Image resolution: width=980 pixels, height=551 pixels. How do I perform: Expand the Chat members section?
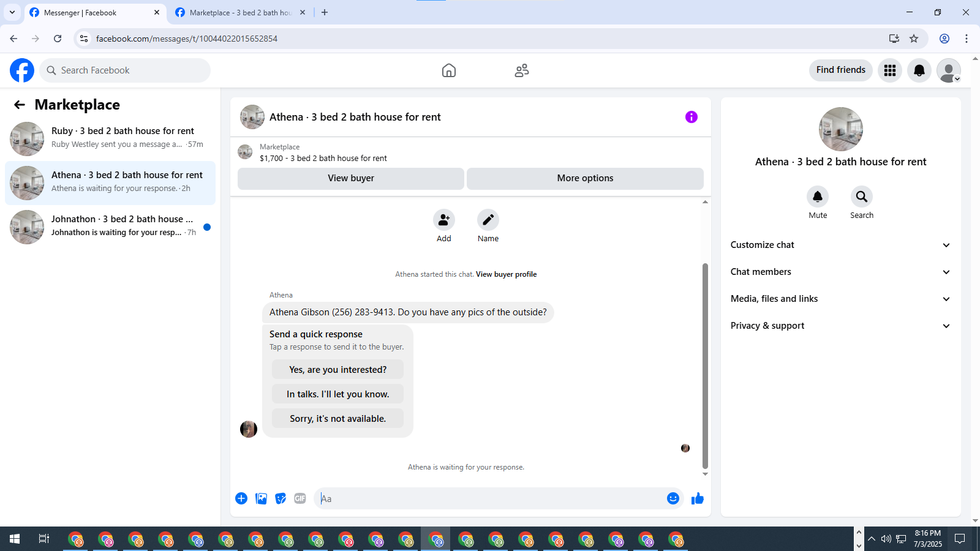(841, 272)
